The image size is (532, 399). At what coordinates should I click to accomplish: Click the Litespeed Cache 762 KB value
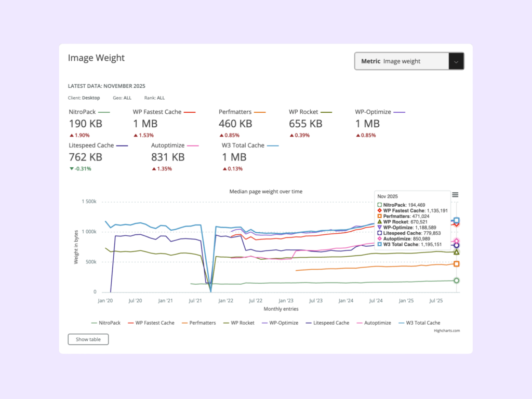pos(86,157)
